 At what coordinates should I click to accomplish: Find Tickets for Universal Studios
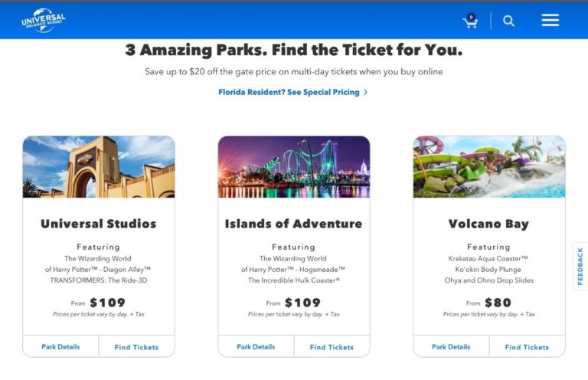click(x=136, y=347)
